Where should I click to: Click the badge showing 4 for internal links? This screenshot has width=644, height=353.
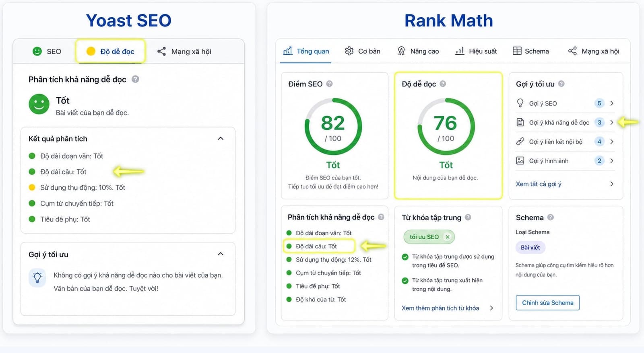pyautogui.click(x=599, y=142)
